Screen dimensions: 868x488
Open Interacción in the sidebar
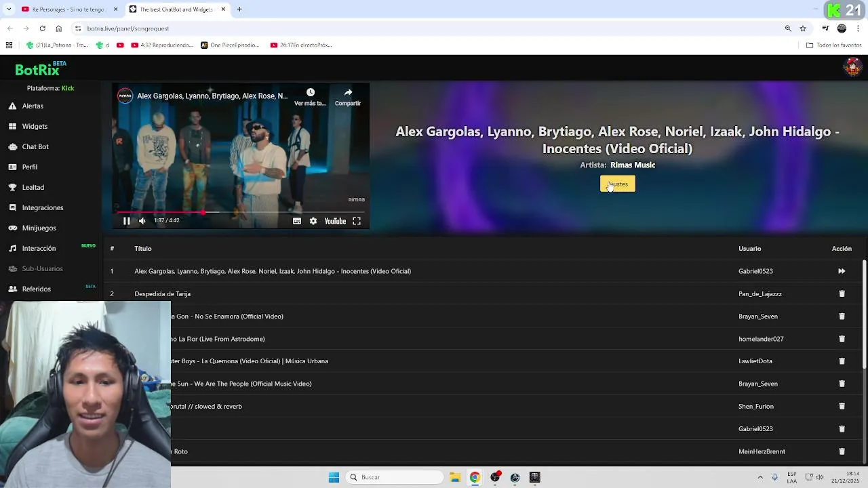tap(39, 249)
